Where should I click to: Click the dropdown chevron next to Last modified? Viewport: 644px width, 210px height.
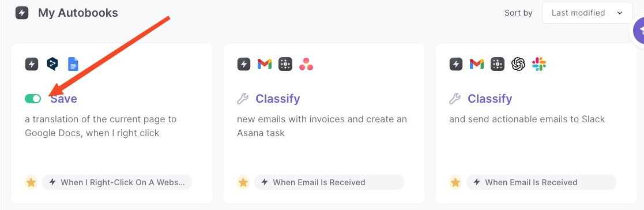(620, 13)
